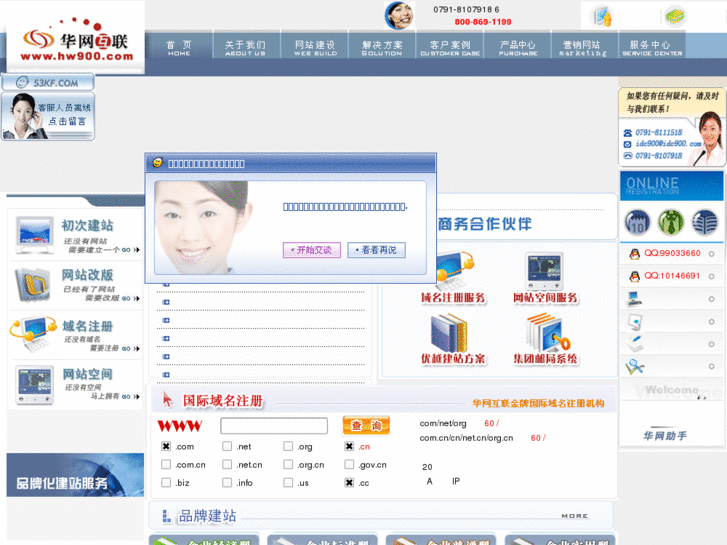Click the blue book round icon
Viewport: 727px width, 545px height.
[705, 222]
